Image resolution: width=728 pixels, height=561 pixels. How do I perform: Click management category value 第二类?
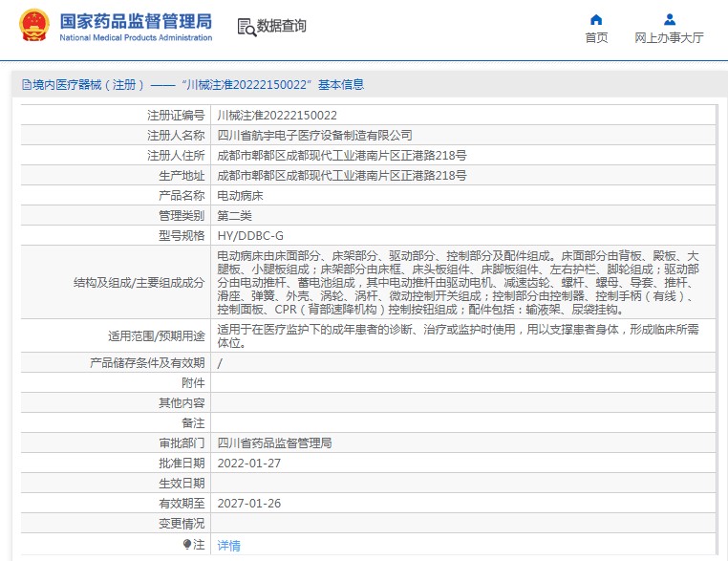click(x=234, y=215)
